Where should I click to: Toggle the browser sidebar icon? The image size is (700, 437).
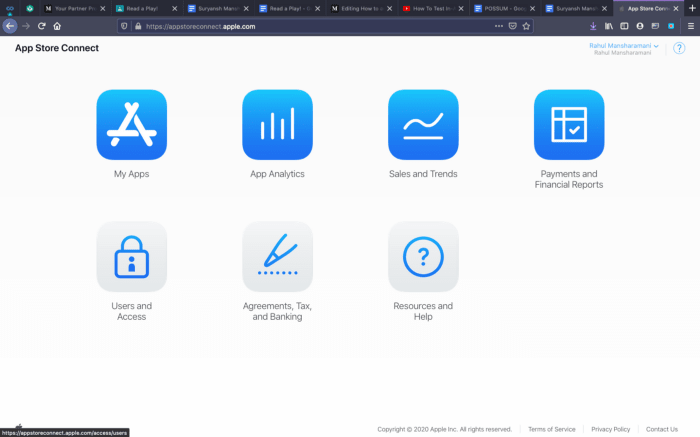click(624, 26)
